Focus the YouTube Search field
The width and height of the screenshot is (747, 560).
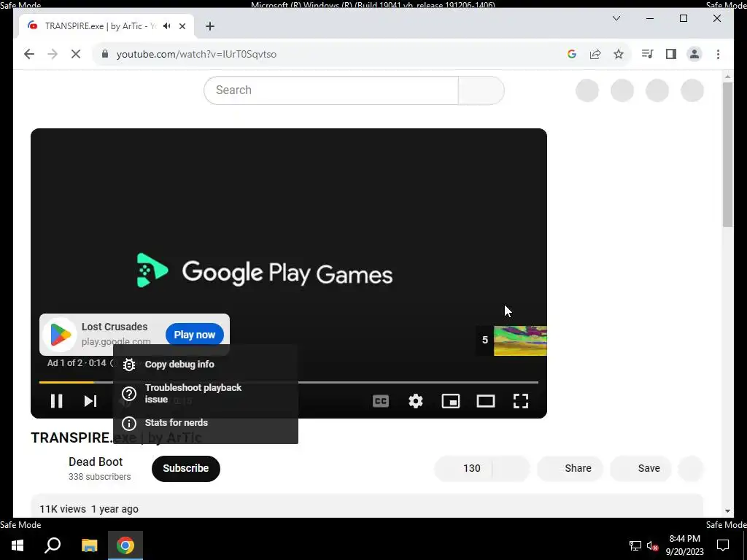(x=331, y=90)
